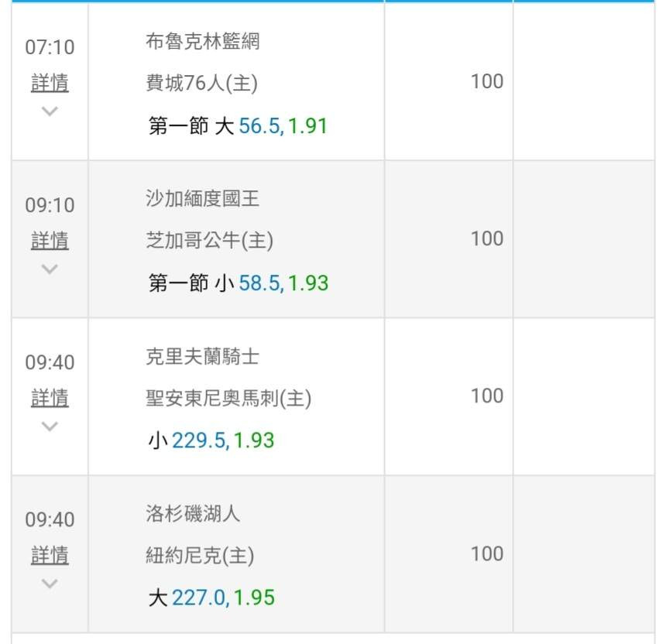Click the 第一節 大 56.5, 1.91 bet line
The image size is (659, 644).
pos(238,126)
